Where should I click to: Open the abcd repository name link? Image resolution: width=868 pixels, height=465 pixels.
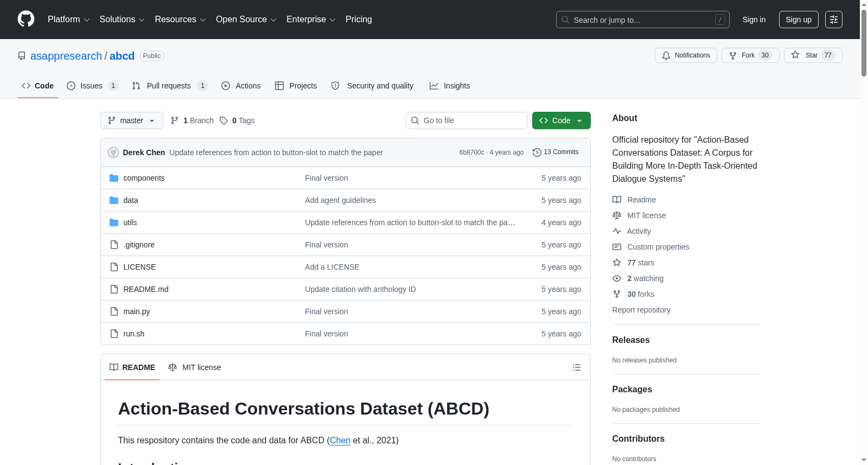[122, 56]
